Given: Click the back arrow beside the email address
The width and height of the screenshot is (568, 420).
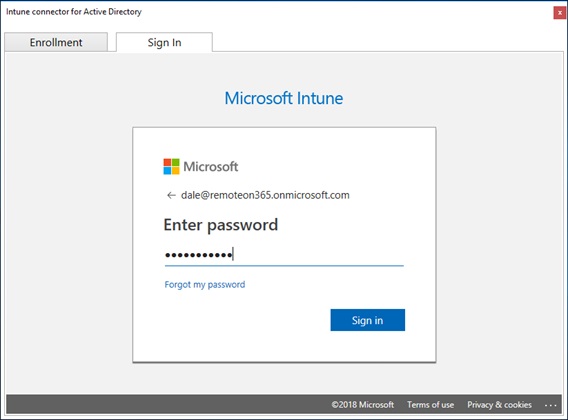Looking at the screenshot, I should [x=171, y=195].
